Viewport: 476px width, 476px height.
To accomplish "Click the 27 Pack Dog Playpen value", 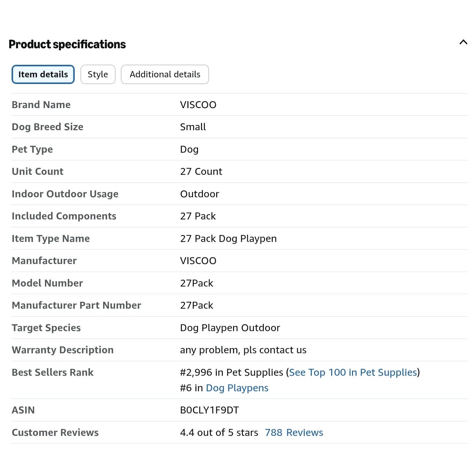I will [x=228, y=239].
